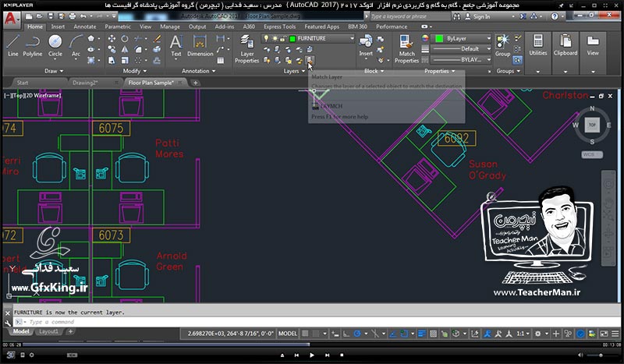Viewport: 624px width, 364px height.
Task: Expand the Modify panel
Action: click(x=135, y=71)
